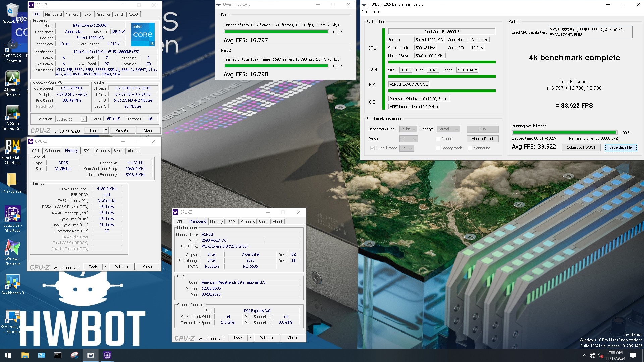Show hidden system tray icons

(585, 355)
